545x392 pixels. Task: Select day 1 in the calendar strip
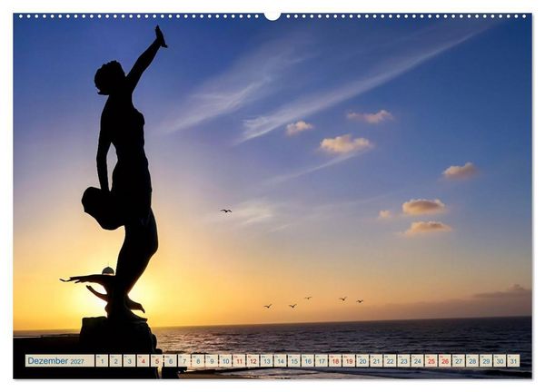(102, 360)
